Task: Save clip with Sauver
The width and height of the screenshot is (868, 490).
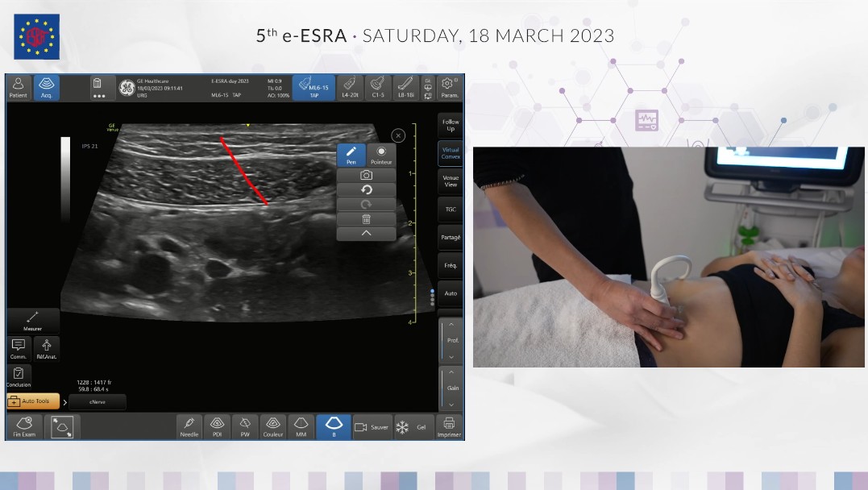Action: pyautogui.click(x=372, y=427)
